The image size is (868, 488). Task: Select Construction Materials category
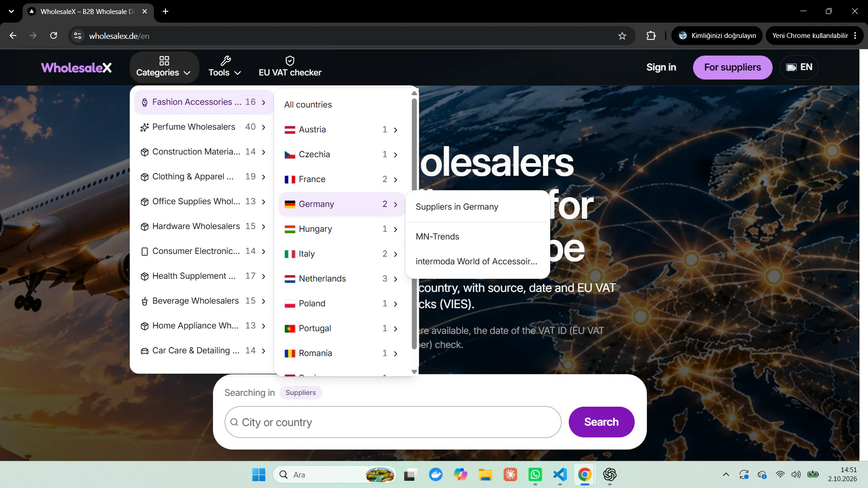coord(203,152)
